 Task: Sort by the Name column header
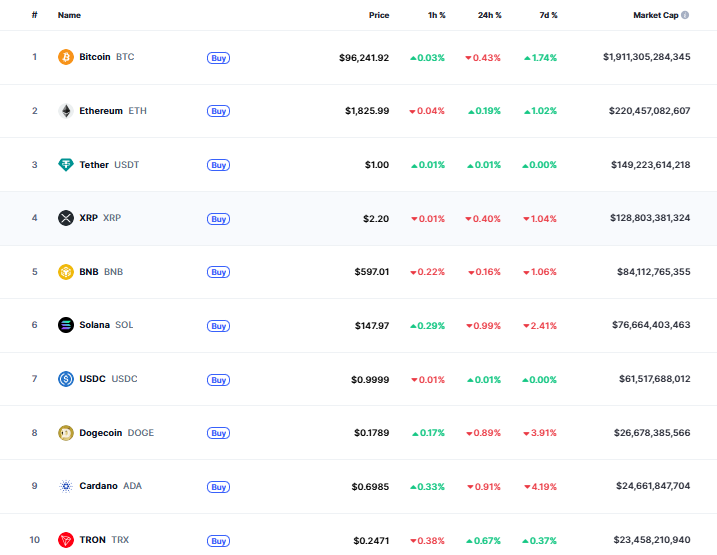(x=69, y=15)
